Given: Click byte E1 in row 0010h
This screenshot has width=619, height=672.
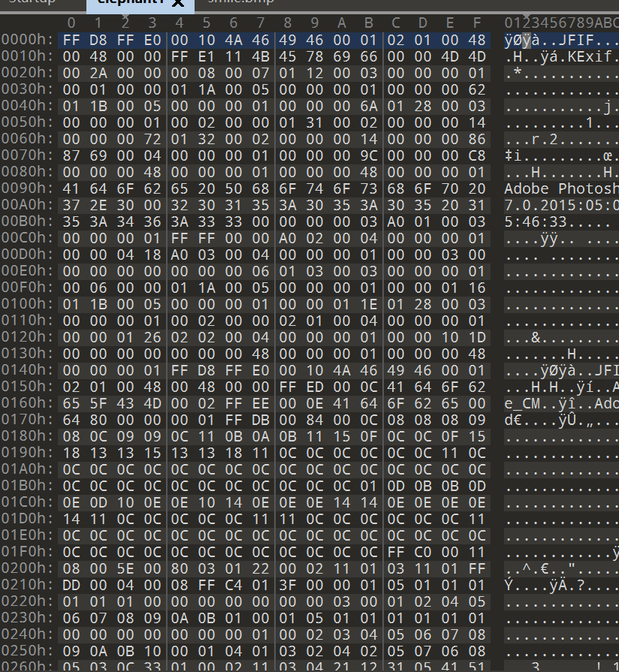Looking at the screenshot, I should pos(206,56).
